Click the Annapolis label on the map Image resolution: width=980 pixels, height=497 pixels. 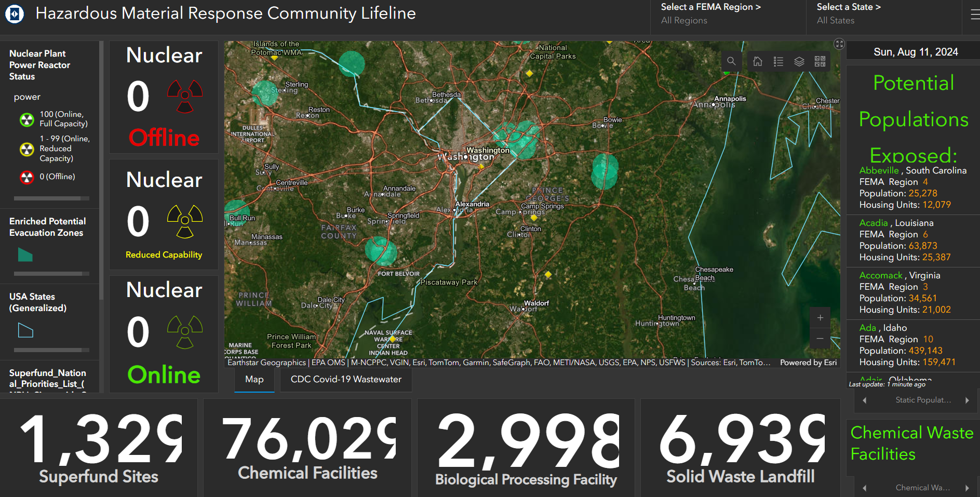tap(730, 99)
